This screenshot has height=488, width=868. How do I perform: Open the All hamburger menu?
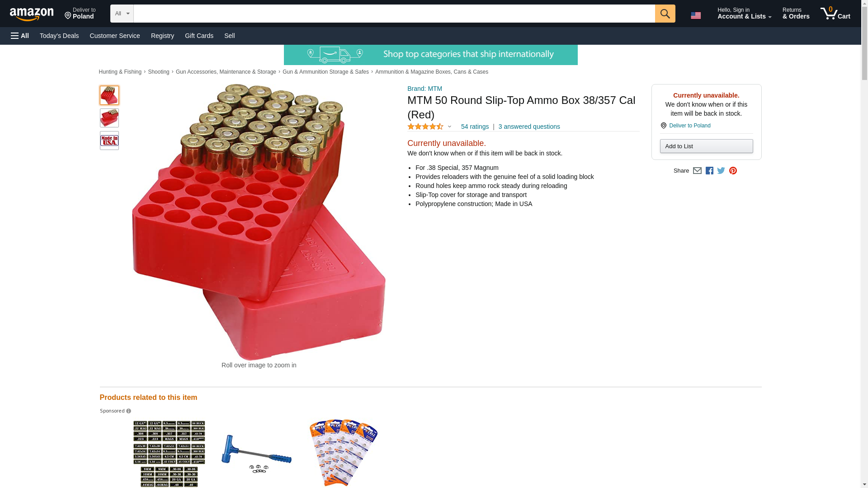point(20,36)
